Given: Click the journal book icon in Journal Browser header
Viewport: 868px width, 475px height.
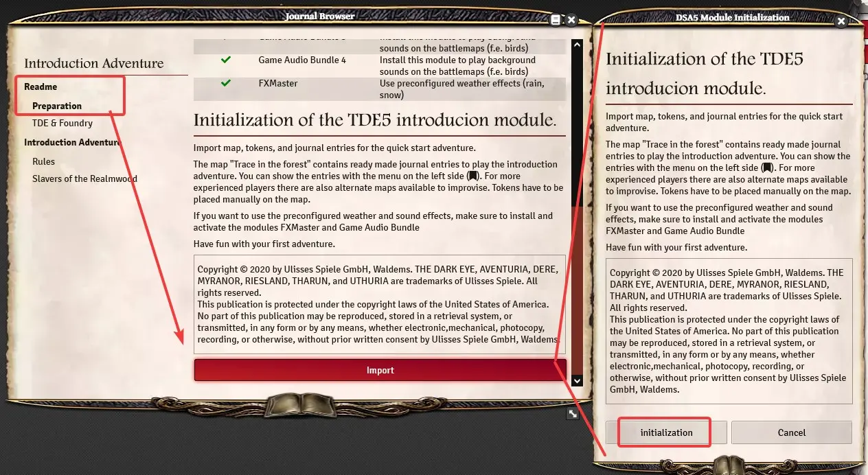Looking at the screenshot, I should pyautogui.click(x=556, y=21).
